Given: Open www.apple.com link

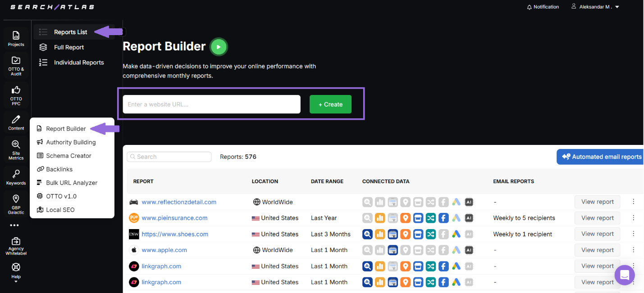Looking at the screenshot, I should pyautogui.click(x=164, y=250).
